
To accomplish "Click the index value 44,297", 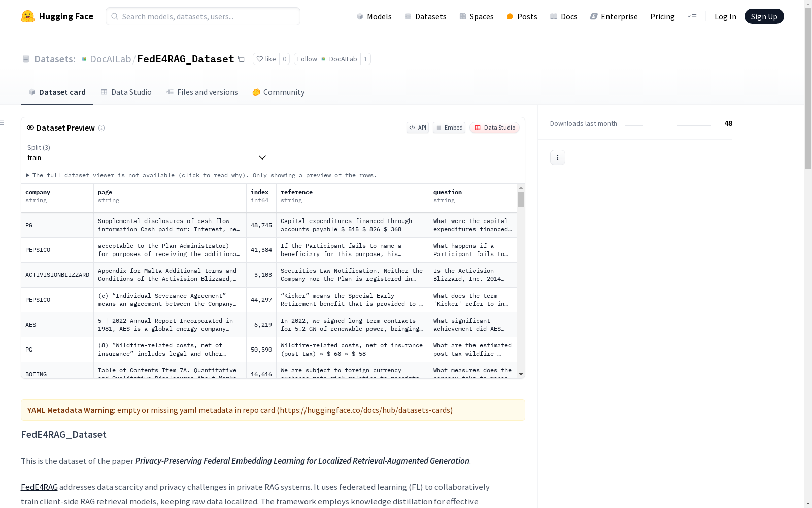I will click(x=261, y=300).
